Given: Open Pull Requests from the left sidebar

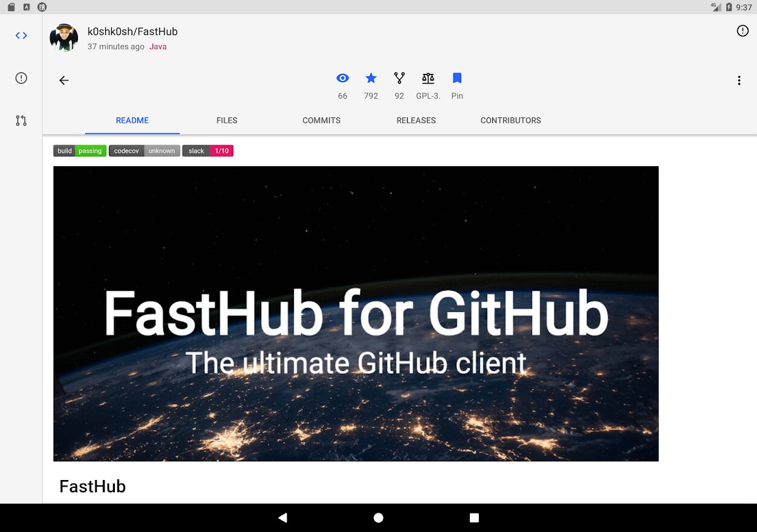Looking at the screenshot, I should point(21,120).
